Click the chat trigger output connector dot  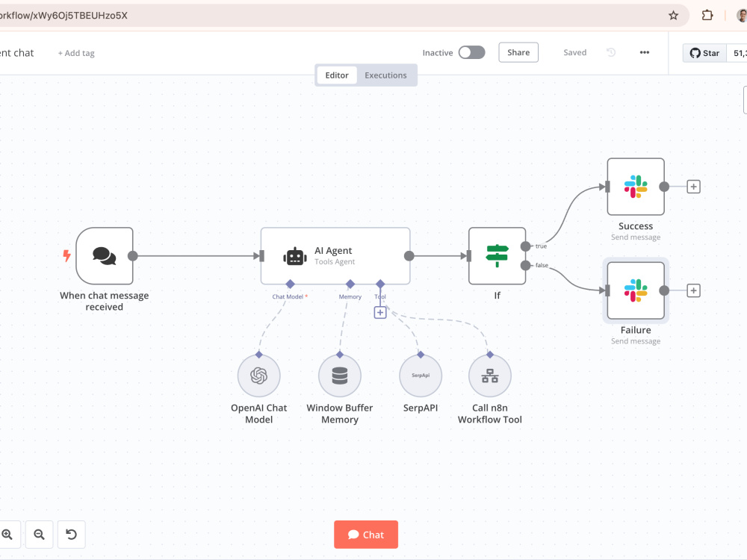tap(133, 255)
